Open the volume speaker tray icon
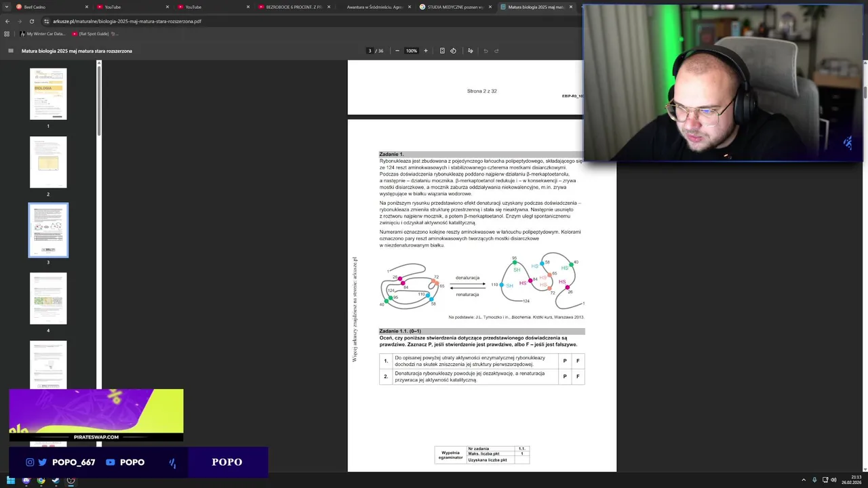This screenshot has width=868, height=488. 833,480
